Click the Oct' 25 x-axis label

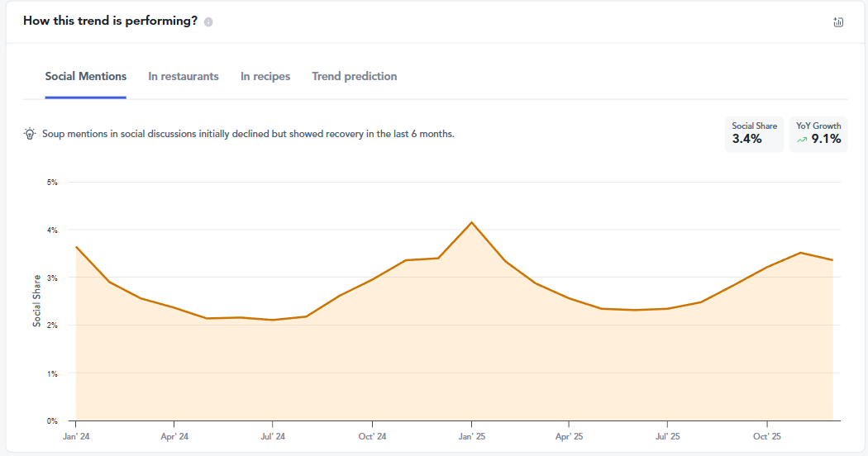tap(766, 435)
